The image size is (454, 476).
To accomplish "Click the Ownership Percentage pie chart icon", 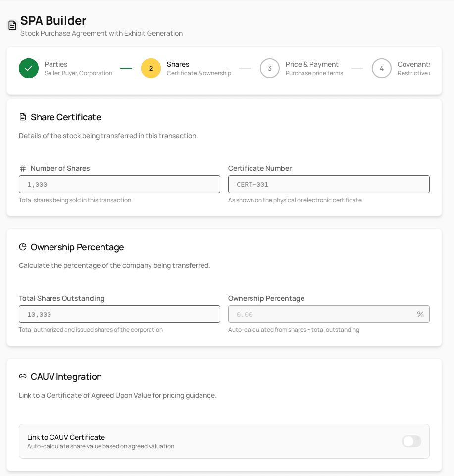I will point(23,247).
